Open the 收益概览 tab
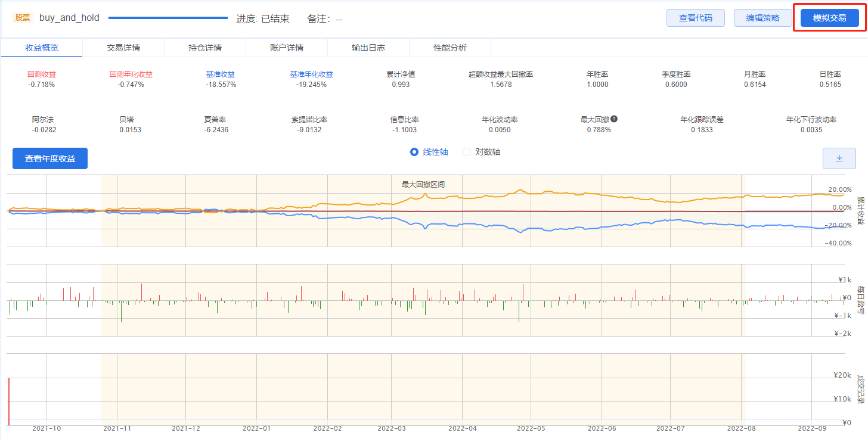868x439 pixels. [x=42, y=48]
